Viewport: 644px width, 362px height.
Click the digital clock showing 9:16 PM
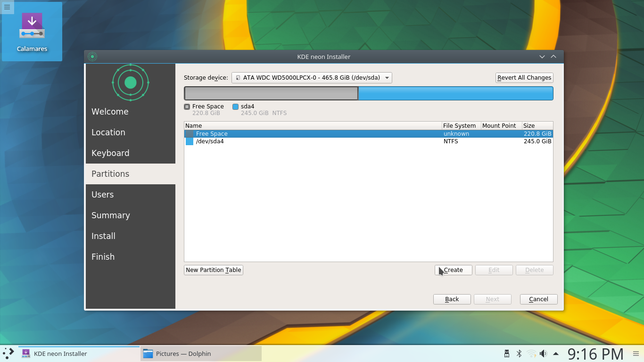[595, 354]
